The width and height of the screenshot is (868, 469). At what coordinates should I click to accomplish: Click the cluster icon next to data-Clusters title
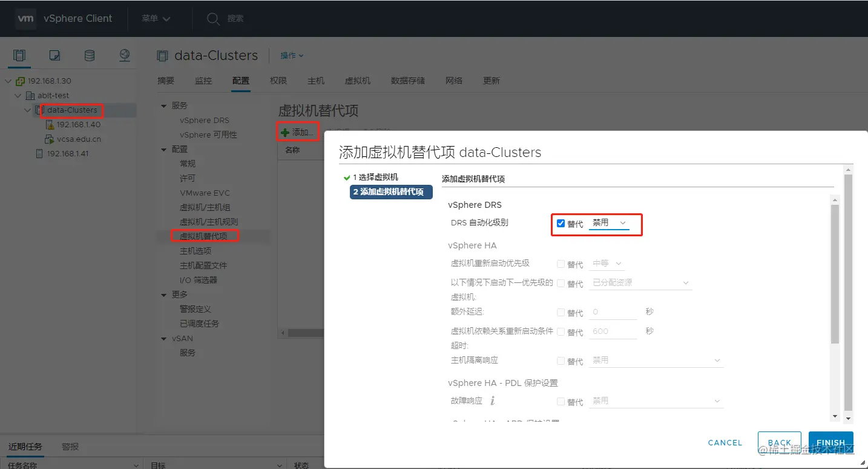[162, 56]
